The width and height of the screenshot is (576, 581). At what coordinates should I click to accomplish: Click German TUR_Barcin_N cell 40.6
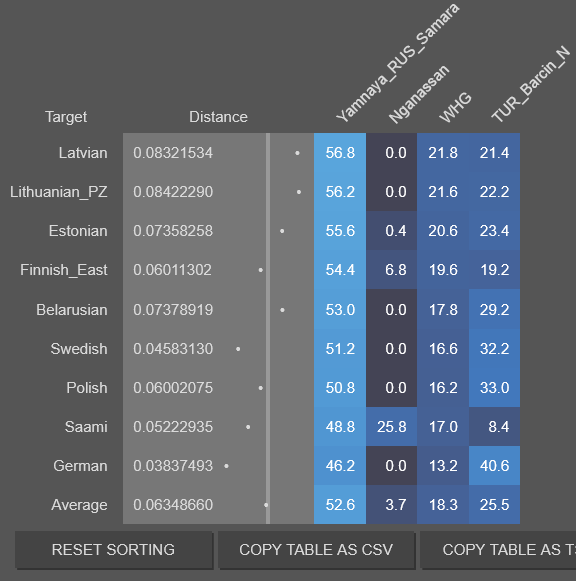point(495,466)
